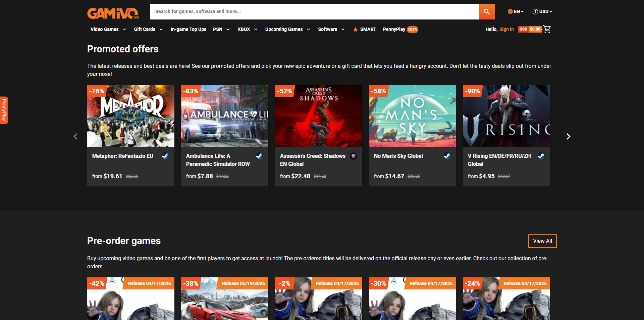The height and width of the screenshot is (320, 644).
Task: Open the Software dropdown menu
Action: click(331, 30)
